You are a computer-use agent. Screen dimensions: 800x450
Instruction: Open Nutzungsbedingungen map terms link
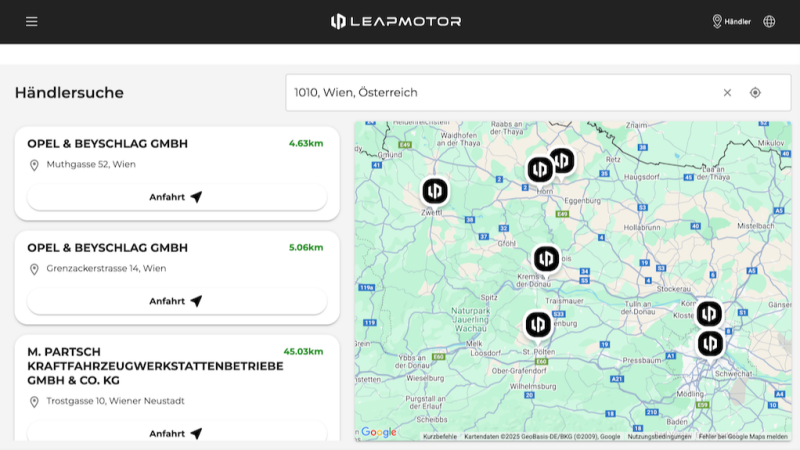click(659, 437)
